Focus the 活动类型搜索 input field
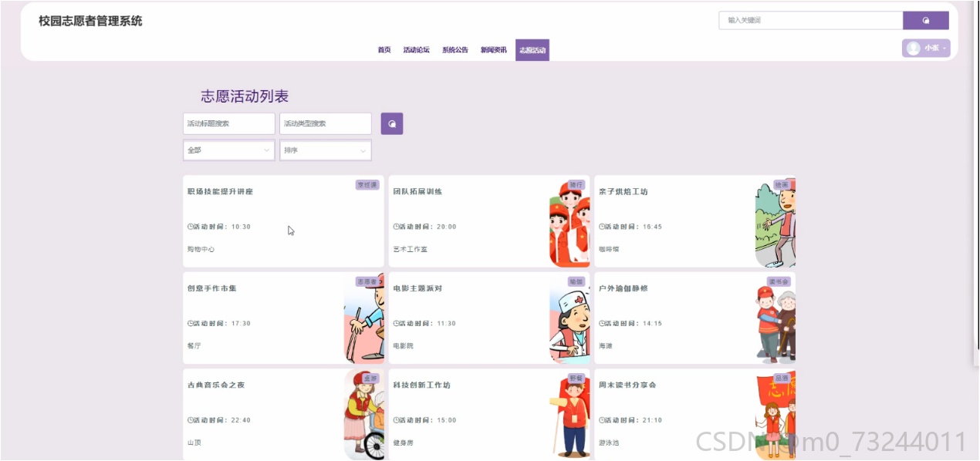This screenshot has width=980, height=461. click(326, 123)
